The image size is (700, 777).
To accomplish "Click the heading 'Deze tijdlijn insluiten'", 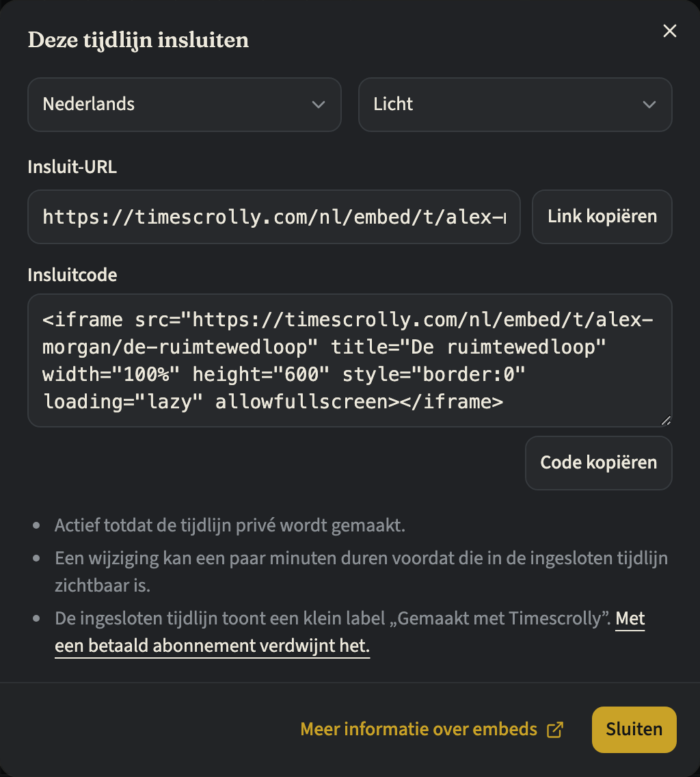I will pos(138,40).
